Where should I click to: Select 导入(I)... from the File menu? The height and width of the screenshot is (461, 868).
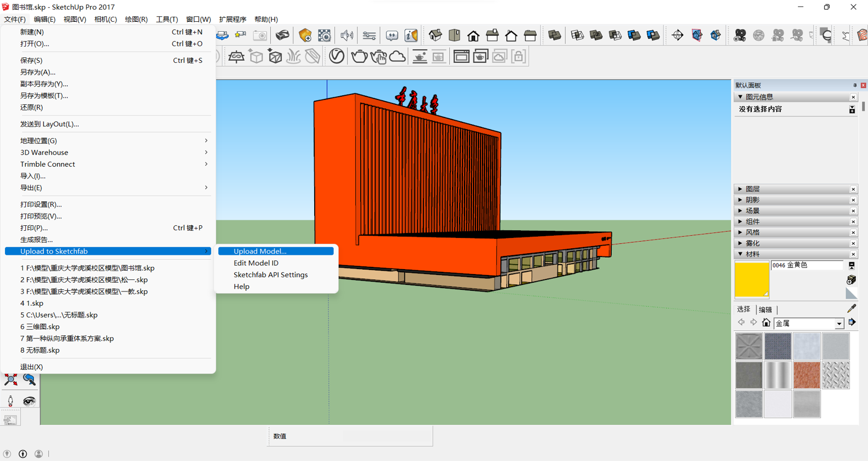point(33,176)
